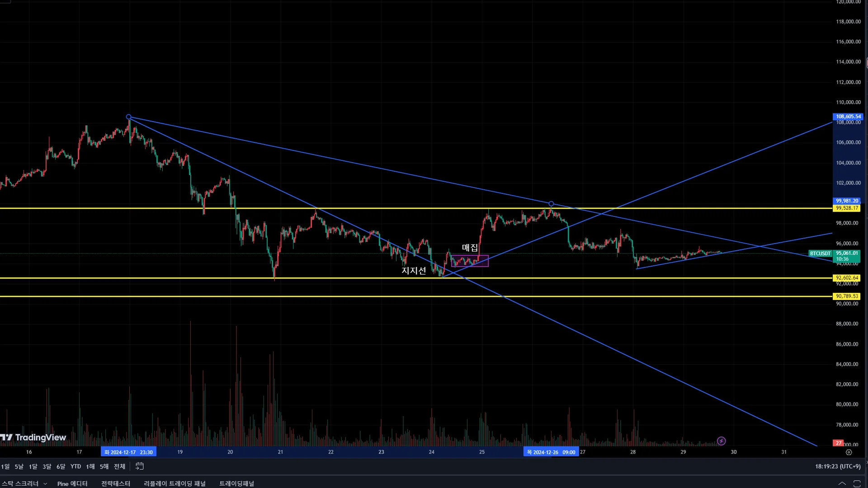Click the purple lightning event marker

pyautogui.click(x=721, y=441)
